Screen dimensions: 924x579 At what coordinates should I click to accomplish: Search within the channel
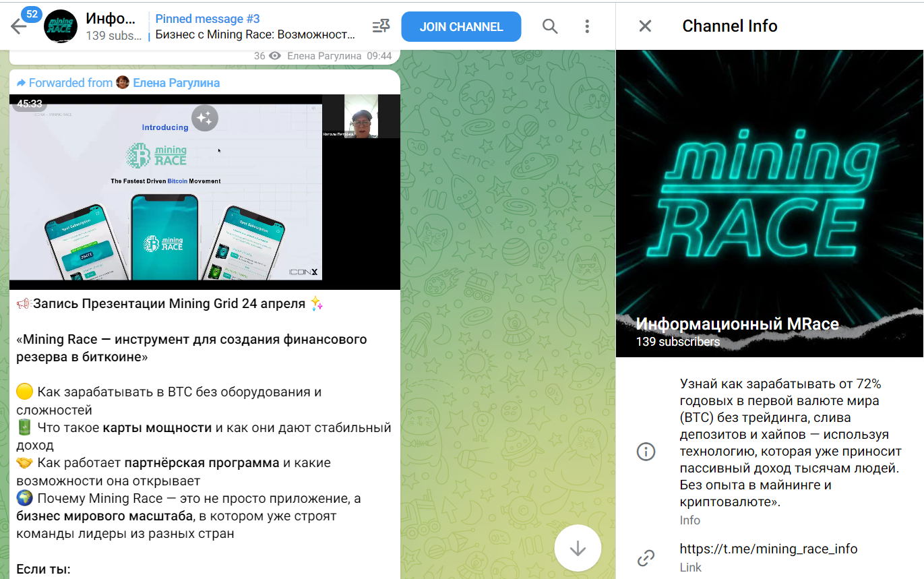pos(550,26)
